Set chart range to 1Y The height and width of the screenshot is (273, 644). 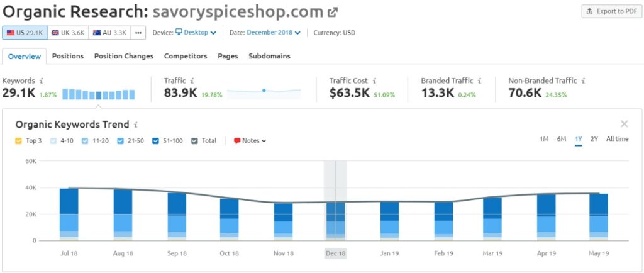click(579, 139)
